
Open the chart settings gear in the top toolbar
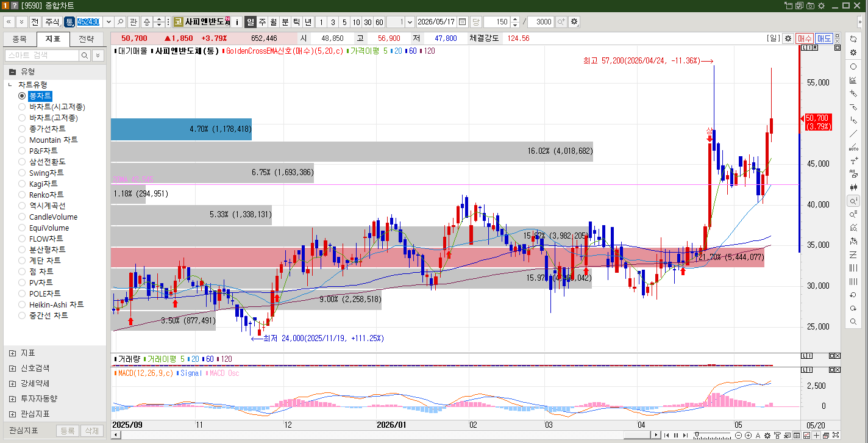point(574,21)
